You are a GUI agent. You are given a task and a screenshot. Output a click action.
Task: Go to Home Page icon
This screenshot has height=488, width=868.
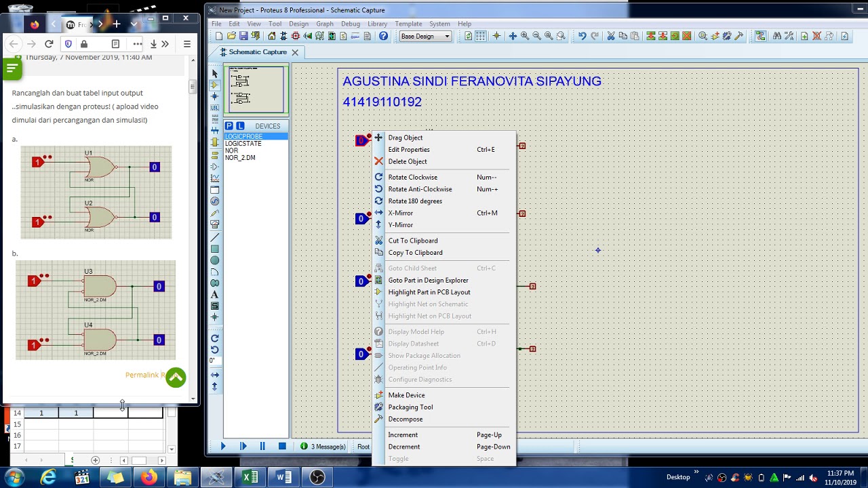pyautogui.click(x=272, y=36)
